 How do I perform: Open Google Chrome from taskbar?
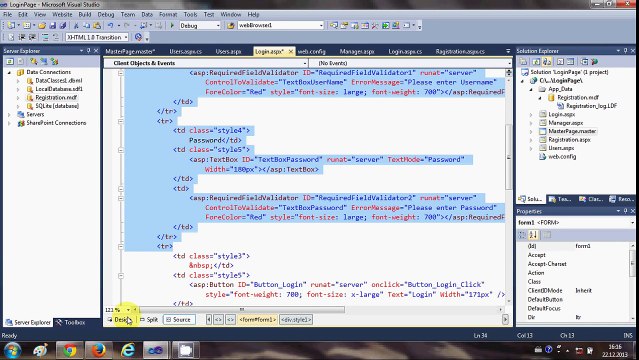click(70, 350)
